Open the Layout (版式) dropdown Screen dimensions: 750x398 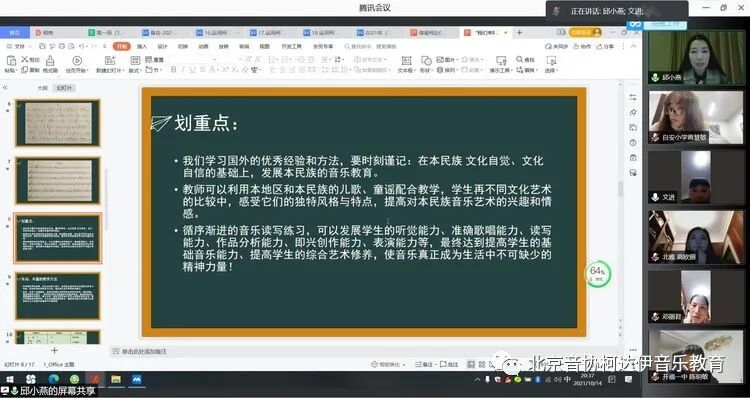[135, 70]
